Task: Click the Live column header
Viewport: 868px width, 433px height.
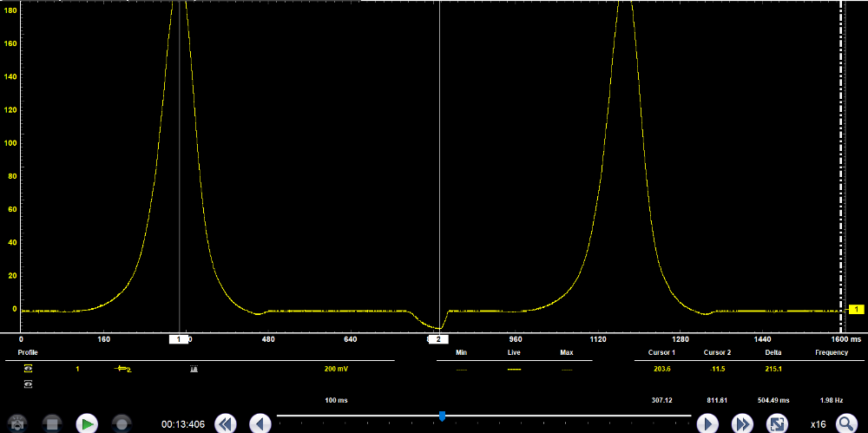Action: [514, 352]
